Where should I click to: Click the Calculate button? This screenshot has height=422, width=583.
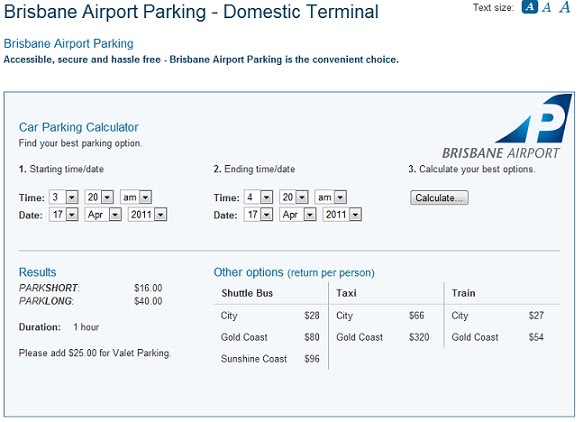pyautogui.click(x=439, y=197)
